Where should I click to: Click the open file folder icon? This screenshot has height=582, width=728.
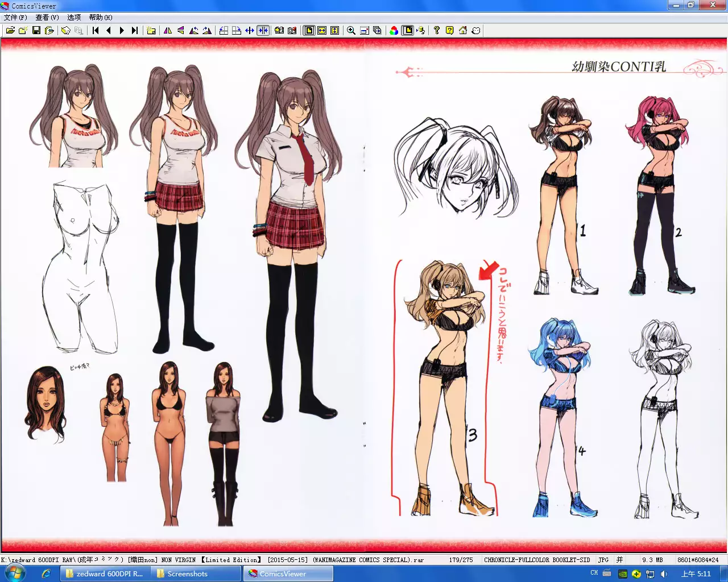coord(10,31)
